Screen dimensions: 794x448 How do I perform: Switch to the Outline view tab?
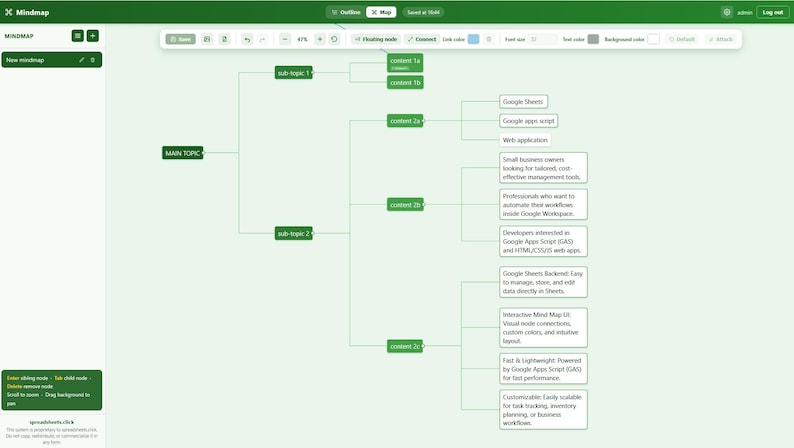(346, 12)
